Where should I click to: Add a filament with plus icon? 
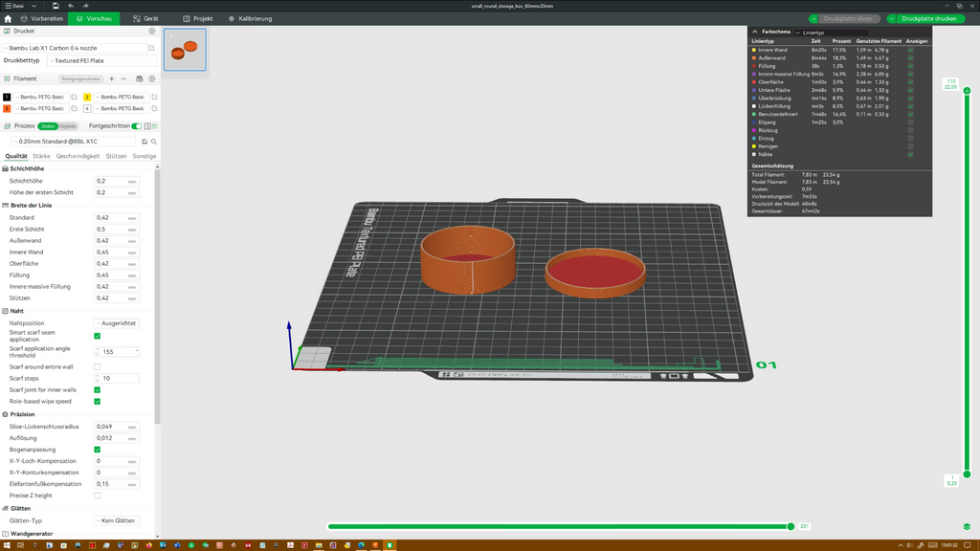[112, 78]
